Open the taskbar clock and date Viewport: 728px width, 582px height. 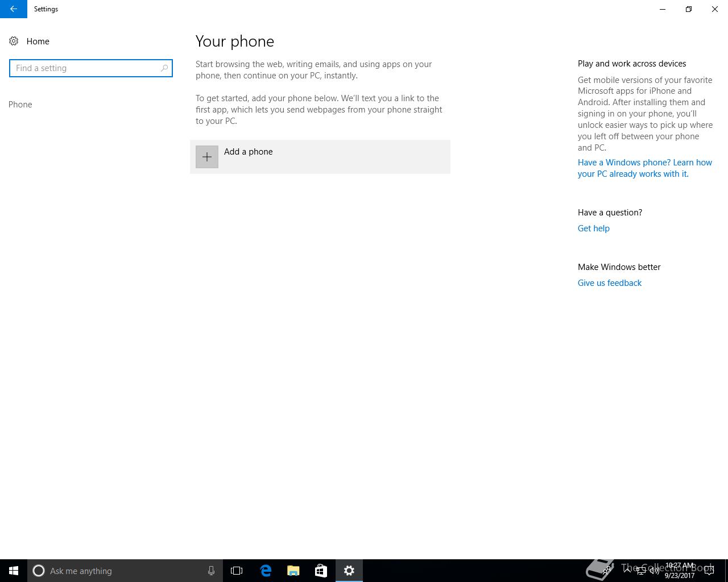[x=680, y=571]
